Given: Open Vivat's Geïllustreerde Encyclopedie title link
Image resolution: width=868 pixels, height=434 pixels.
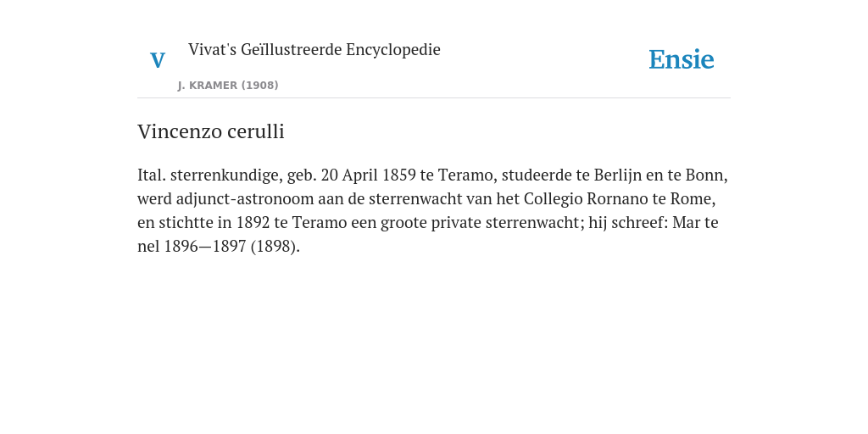Looking at the screenshot, I should pos(314,49).
